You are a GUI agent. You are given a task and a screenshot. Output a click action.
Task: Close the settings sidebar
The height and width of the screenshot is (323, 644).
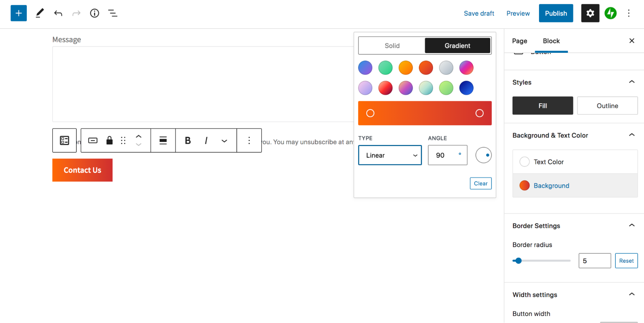tap(632, 41)
